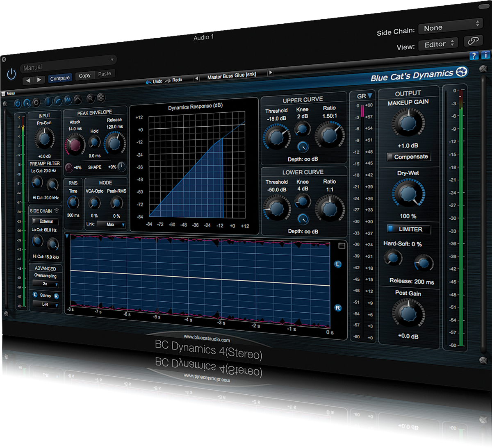Click the chain link icon beside View
492x448 pixels.
tap(473, 41)
